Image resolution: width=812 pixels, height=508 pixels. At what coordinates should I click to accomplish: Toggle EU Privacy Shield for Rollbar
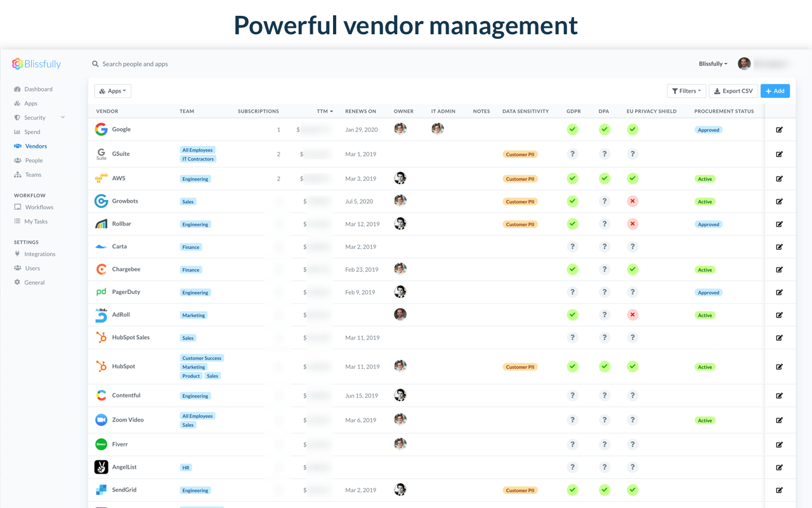[x=632, y=224]
